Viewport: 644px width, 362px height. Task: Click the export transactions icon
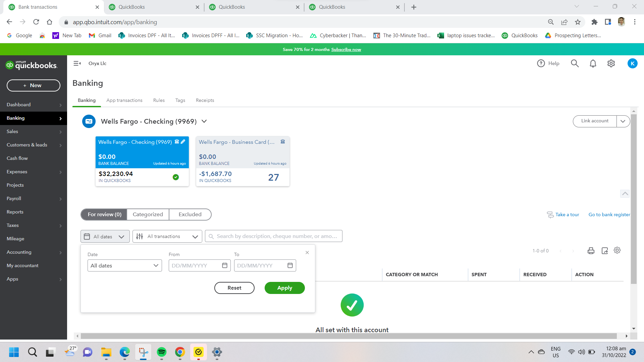pyautogui.click(x=605, y=251)
